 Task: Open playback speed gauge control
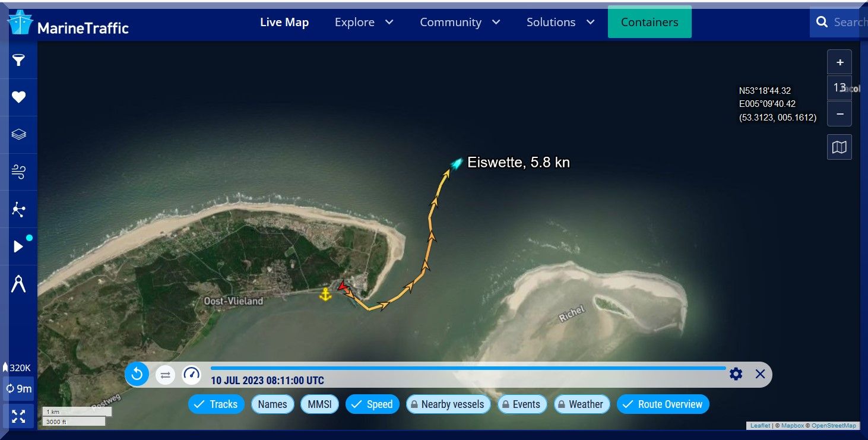(x=191, y=374)
